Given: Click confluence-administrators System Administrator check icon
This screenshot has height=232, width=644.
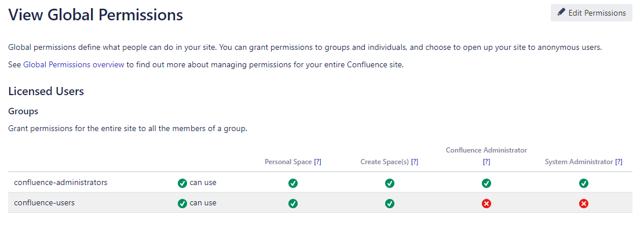Looking at the screenshot, I should [x=584, y=183].
